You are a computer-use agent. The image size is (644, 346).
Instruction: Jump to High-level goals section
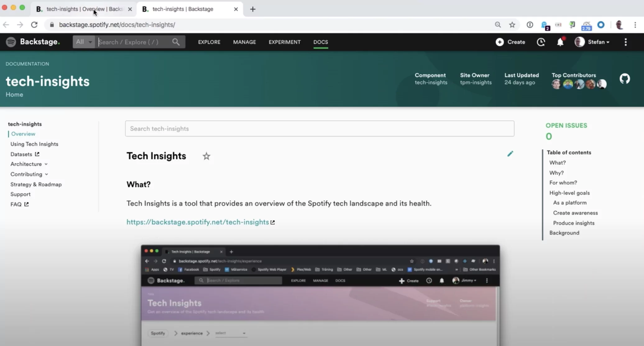tap(569, 193)
